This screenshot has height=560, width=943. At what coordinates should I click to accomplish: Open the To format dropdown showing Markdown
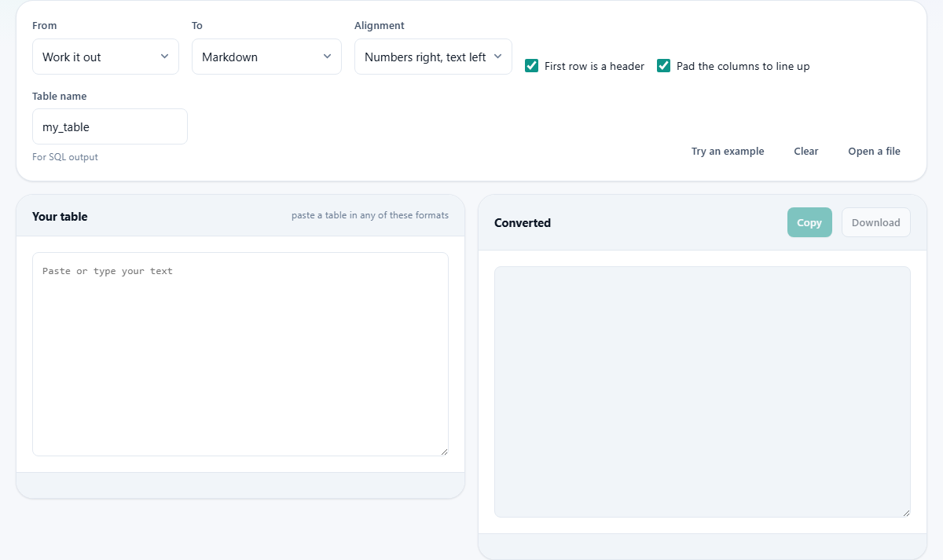pyautogui.click(x=266, y=57)
